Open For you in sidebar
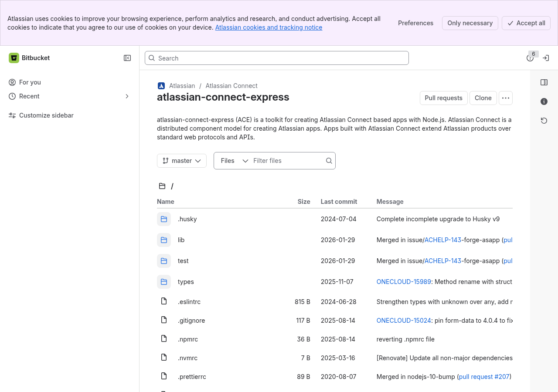This screenshot has height=392, width=558. tap(70, 82)
